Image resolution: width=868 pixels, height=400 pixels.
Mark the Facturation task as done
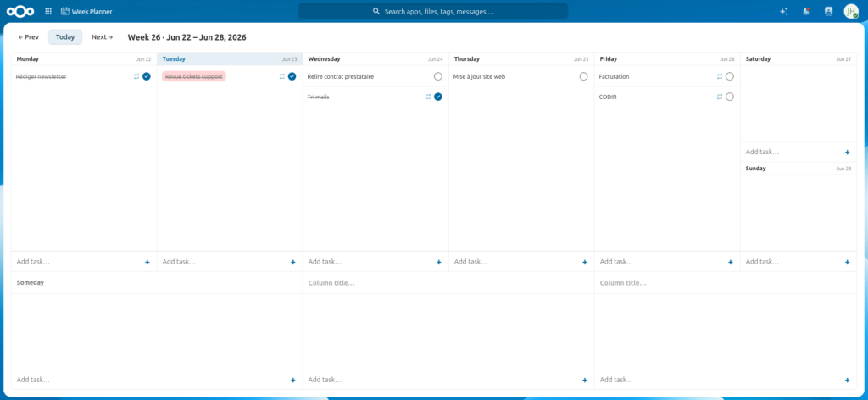point(730,76)
